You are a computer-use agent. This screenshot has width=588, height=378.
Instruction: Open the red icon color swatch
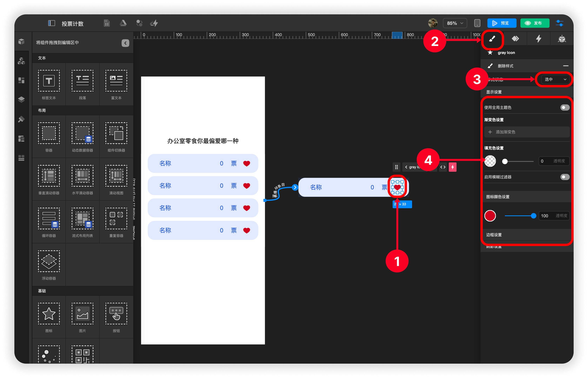click(490, 216)
